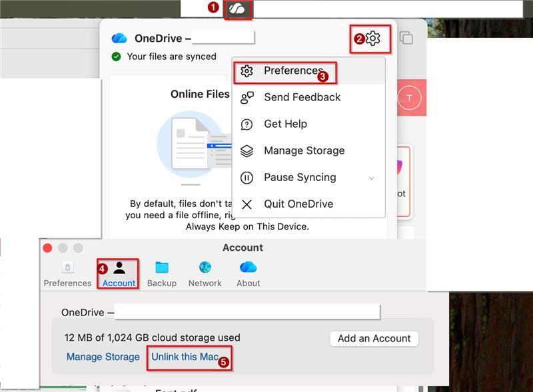Click '12 MB of 1,024 GB cloud storage used' text
The height and width of the screenshot is (392, 533).
click(153, 337)
